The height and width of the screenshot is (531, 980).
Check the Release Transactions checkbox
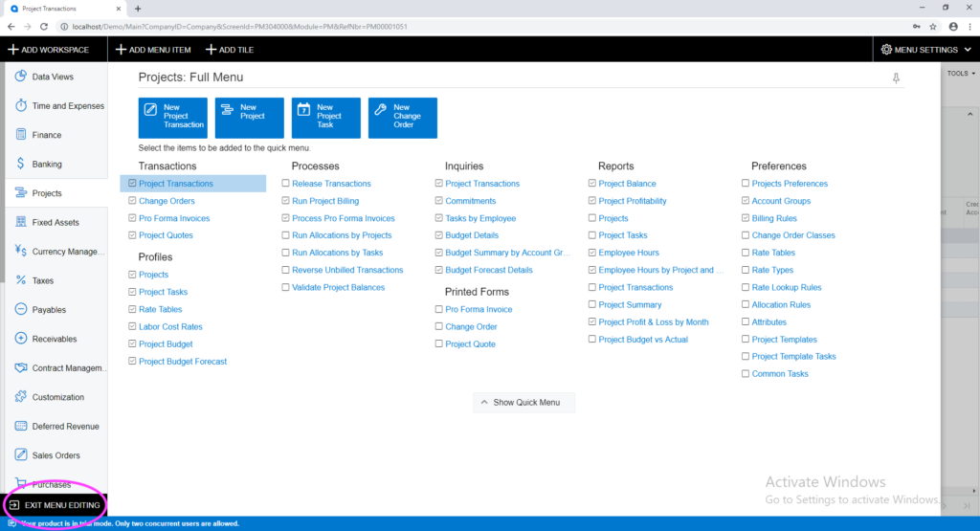click(285, 183)
